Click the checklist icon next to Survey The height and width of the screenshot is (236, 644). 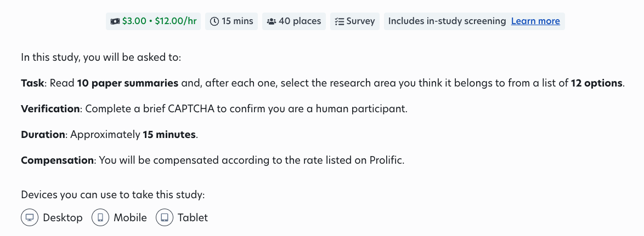[339, 21]
